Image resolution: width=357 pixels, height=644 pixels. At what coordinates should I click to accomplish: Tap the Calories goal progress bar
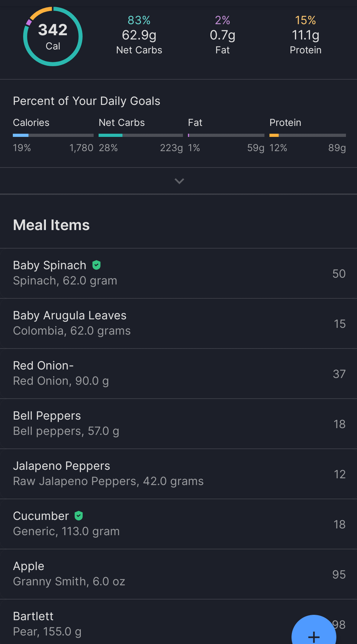[53, 135]
